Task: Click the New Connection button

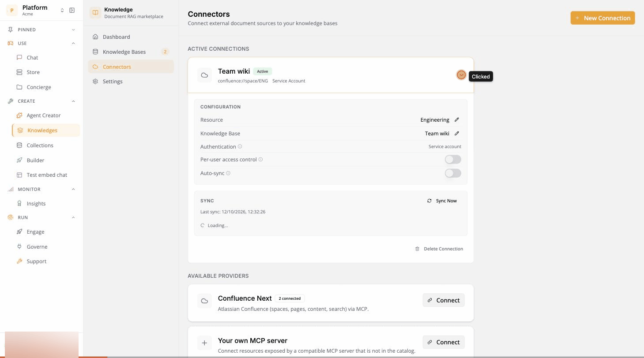Action: pos(603,18)
